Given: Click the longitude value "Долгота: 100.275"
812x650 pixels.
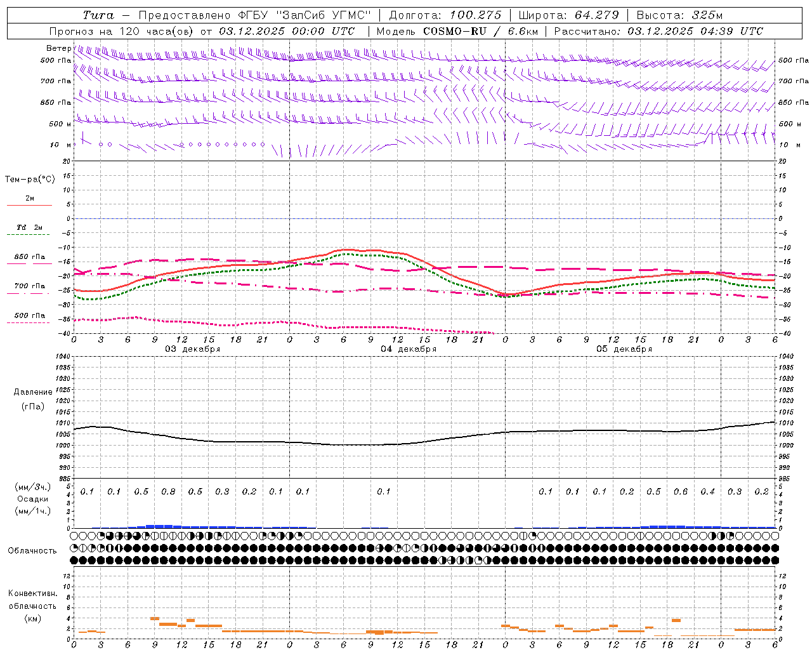Looking at the screenshot, I should click(x=445, y=15).
